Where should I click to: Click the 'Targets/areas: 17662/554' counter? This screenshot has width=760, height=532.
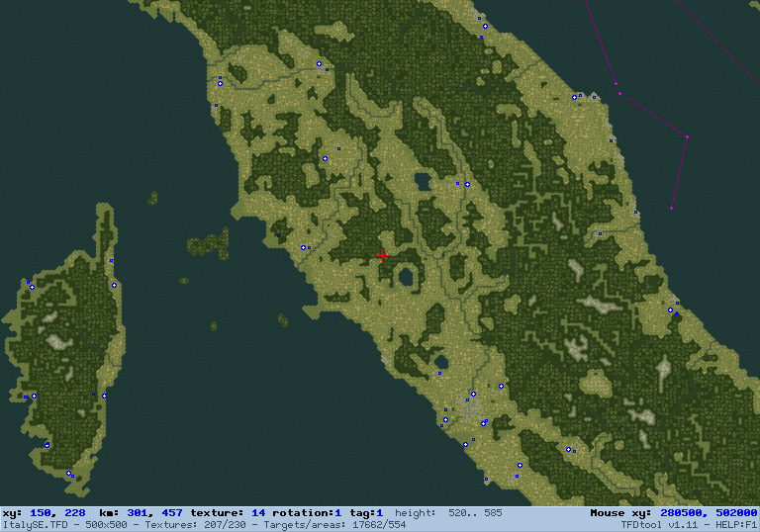[x=334, y=525]
